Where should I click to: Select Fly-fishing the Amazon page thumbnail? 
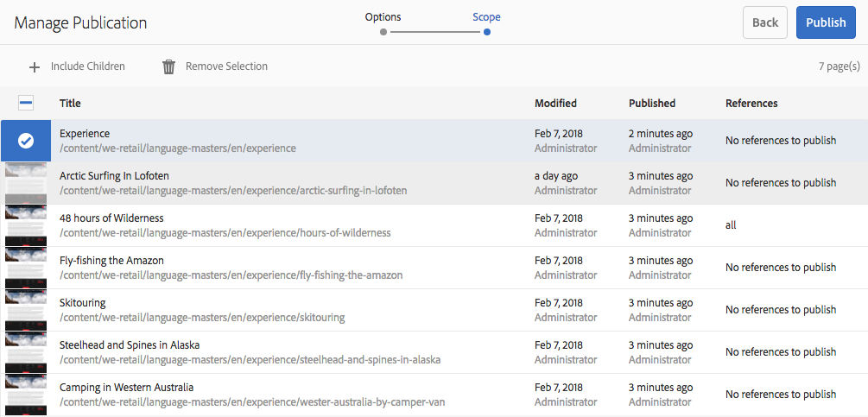[26, 268]
